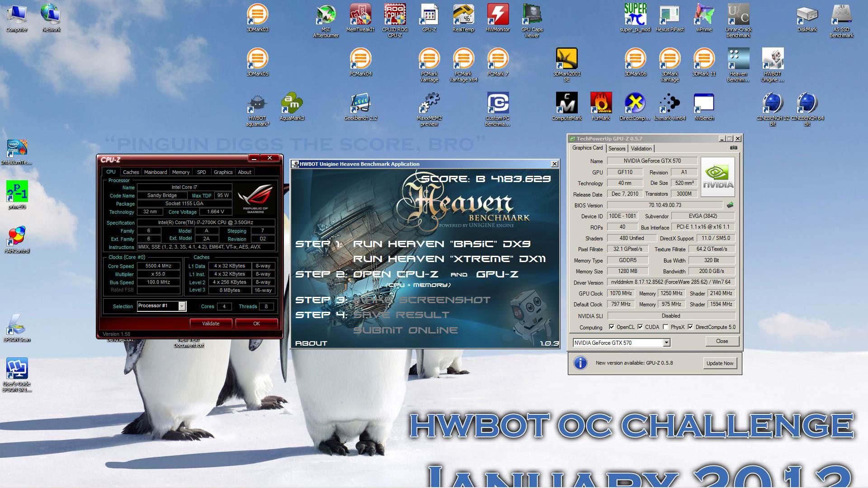Click NVIDIA logo in GPU-Z
Viewport: 868px width, 488px height.
point(718,176)
